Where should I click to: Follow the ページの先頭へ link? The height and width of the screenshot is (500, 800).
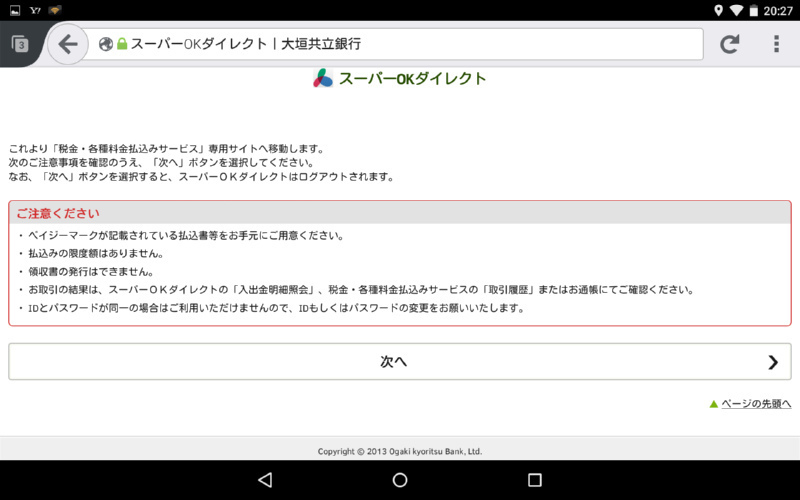(x=756, y=404)
